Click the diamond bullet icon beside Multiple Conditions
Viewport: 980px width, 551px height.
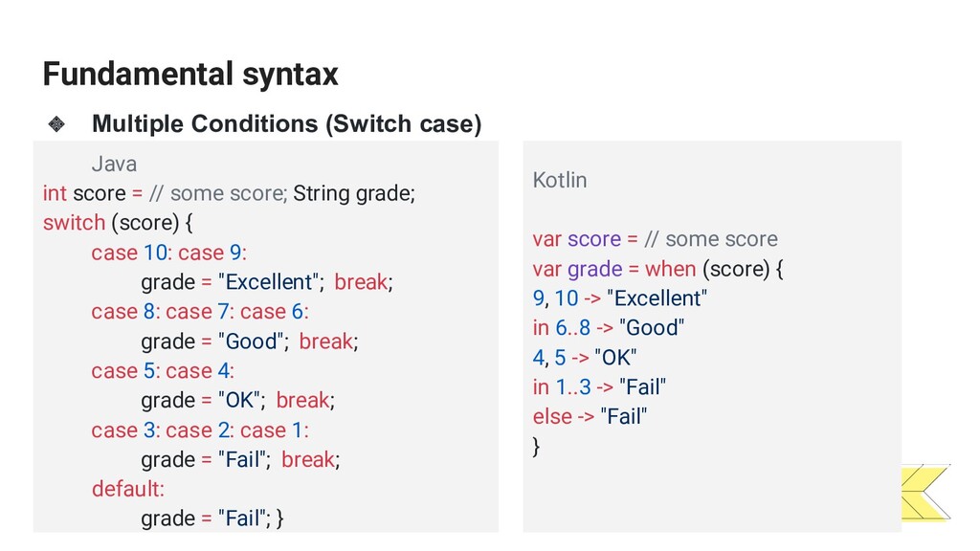coord(56,123)
